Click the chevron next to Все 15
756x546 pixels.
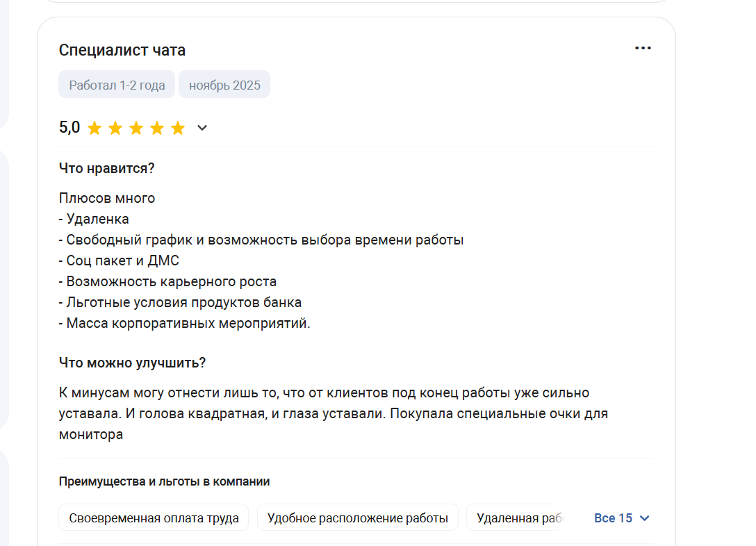(645, 518)
